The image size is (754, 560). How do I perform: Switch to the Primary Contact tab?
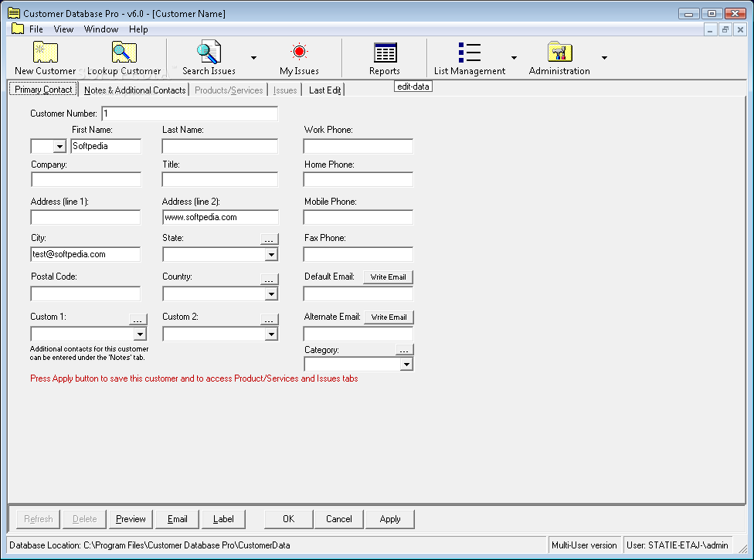[x=43, y=90]
